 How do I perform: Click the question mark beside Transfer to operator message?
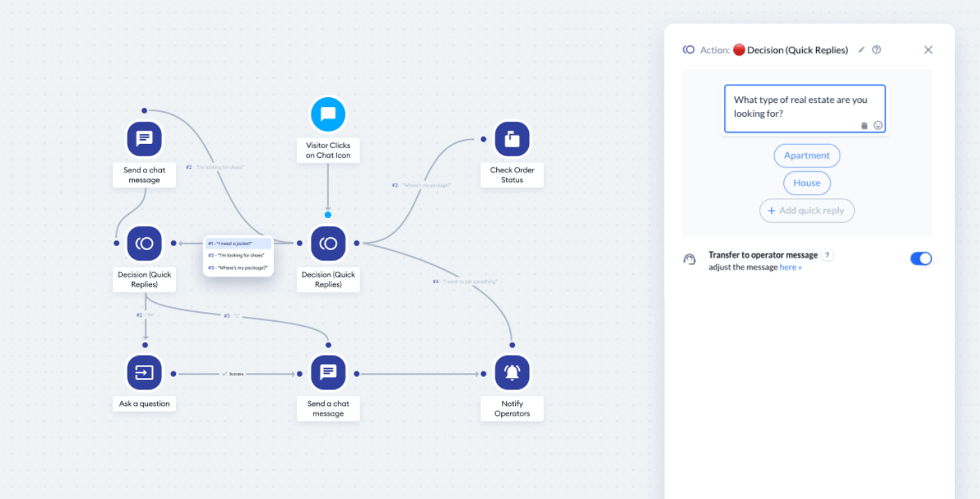[x=827, y=256]
